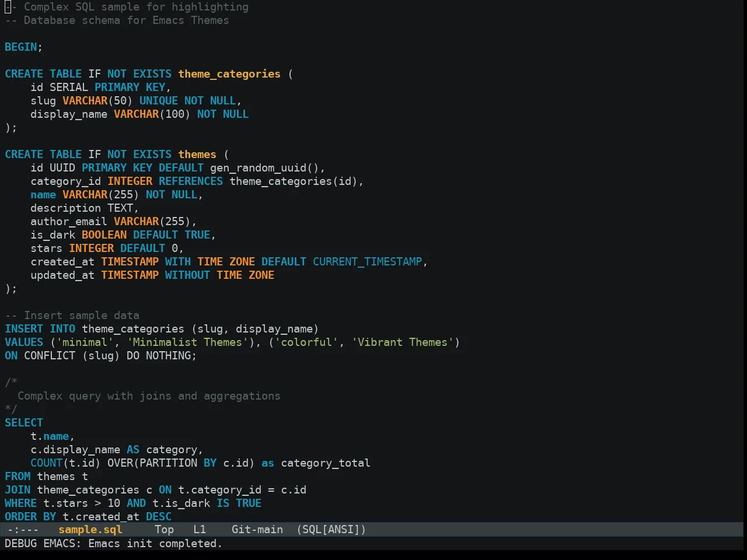Click the Top position indicator in mode line

[x=164, y=530]
